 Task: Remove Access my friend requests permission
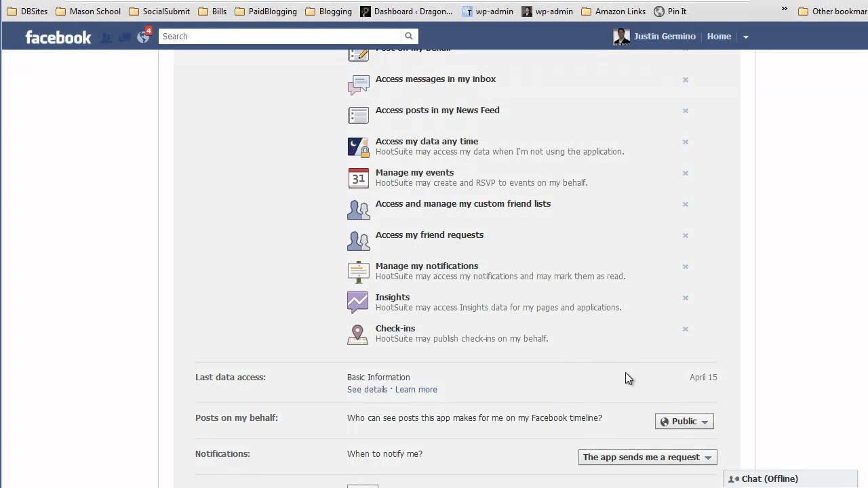[686, 236]
